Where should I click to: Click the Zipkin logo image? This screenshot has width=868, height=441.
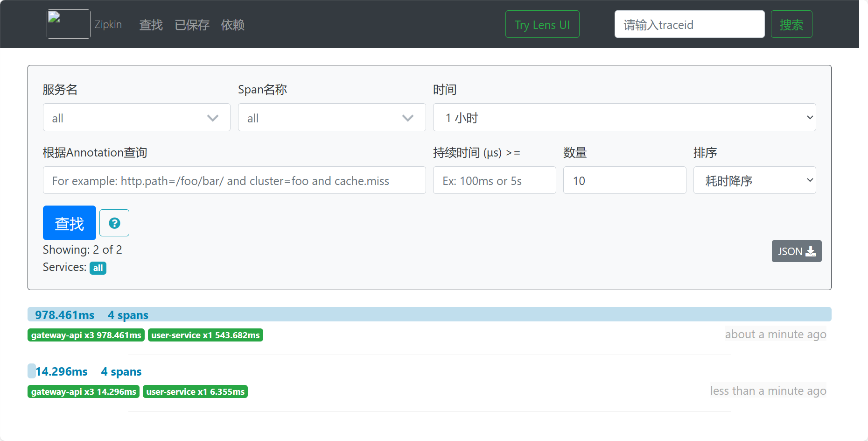coord(68,24)
